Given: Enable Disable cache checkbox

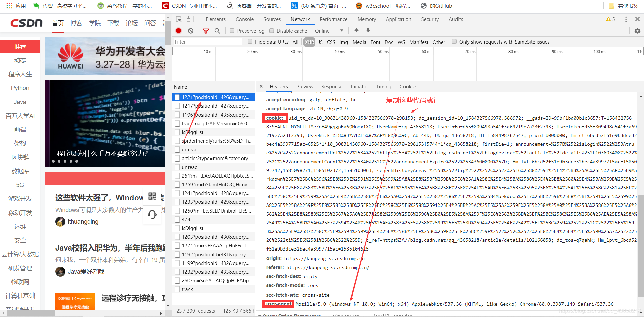Looking at the screenshot, I should pyautogui.click(x=272, y=31).
